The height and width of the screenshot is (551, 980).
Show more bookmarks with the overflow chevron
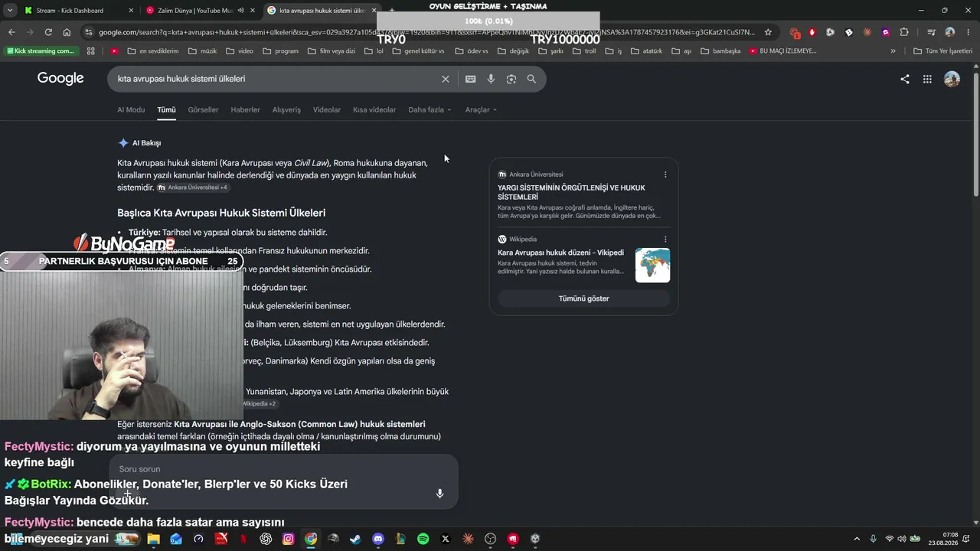893,51
